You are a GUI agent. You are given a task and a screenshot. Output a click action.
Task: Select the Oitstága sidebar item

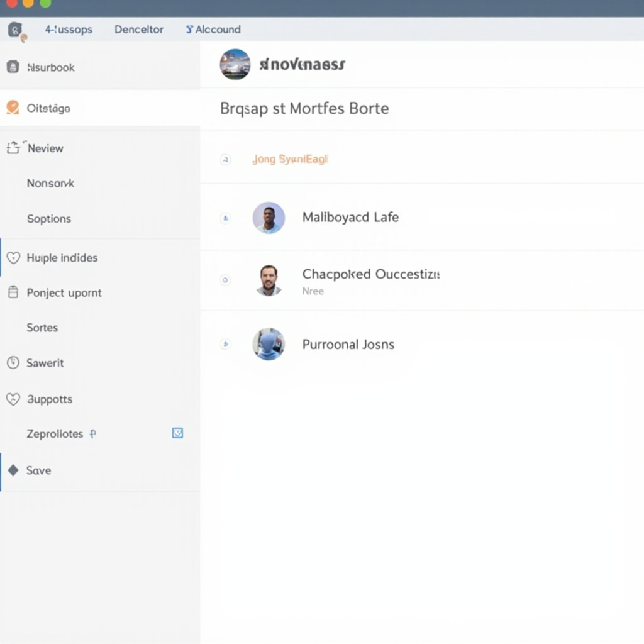pos(48,108)
